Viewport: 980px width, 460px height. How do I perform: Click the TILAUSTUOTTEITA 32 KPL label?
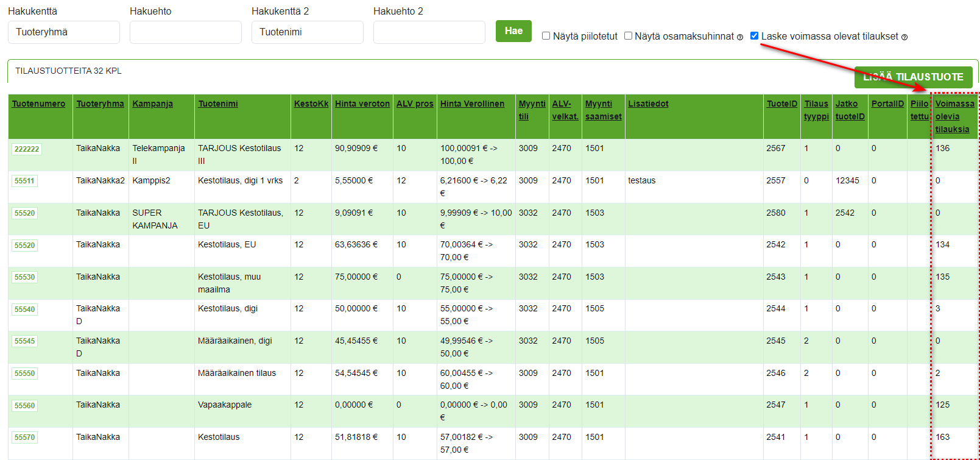[68, 71]
